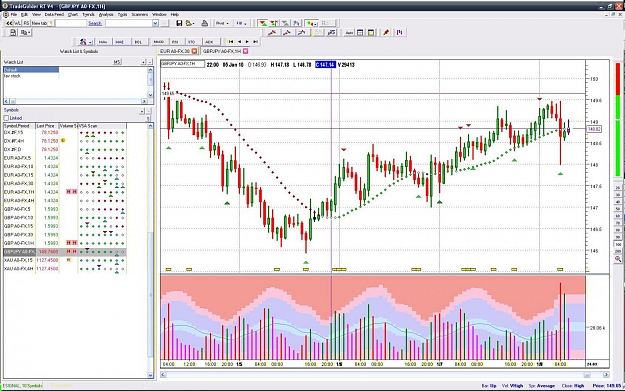The height and width of the screenshot is (391, 625).
Task: Step forward one bar playback button
Action: click(247, 41)
